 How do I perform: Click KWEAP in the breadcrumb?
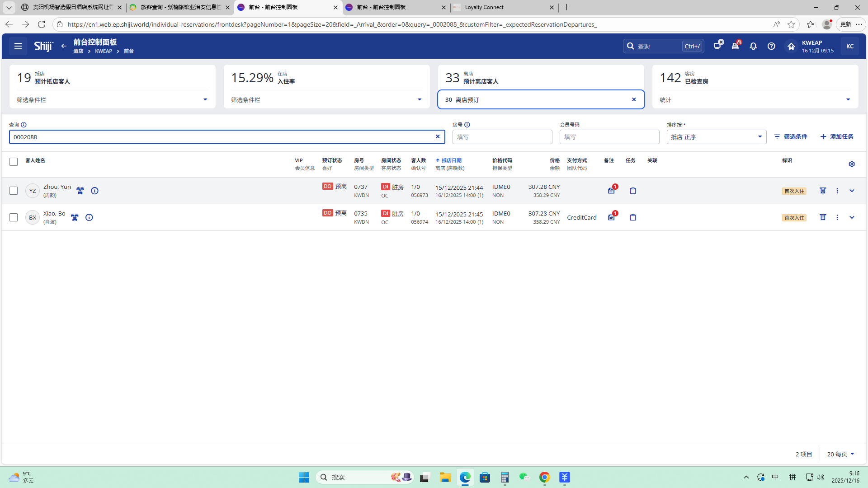point(104,51)
